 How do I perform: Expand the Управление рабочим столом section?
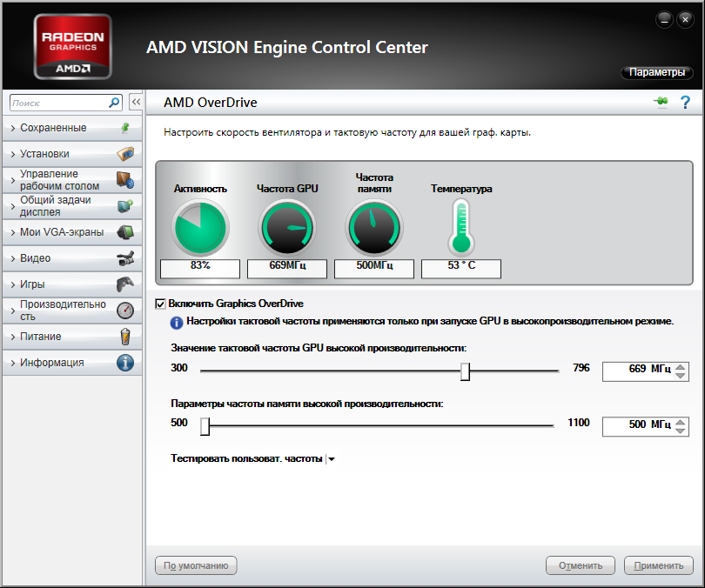(x=12, y=180)
